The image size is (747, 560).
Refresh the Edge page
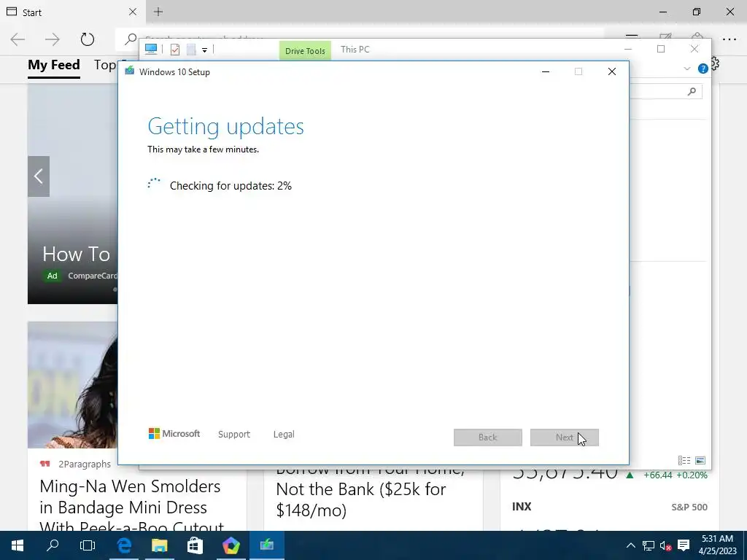[88, 39]
